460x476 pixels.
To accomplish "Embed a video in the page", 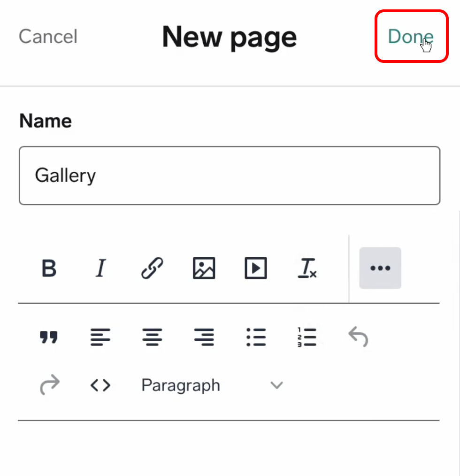I will click(x=256, y=269).
